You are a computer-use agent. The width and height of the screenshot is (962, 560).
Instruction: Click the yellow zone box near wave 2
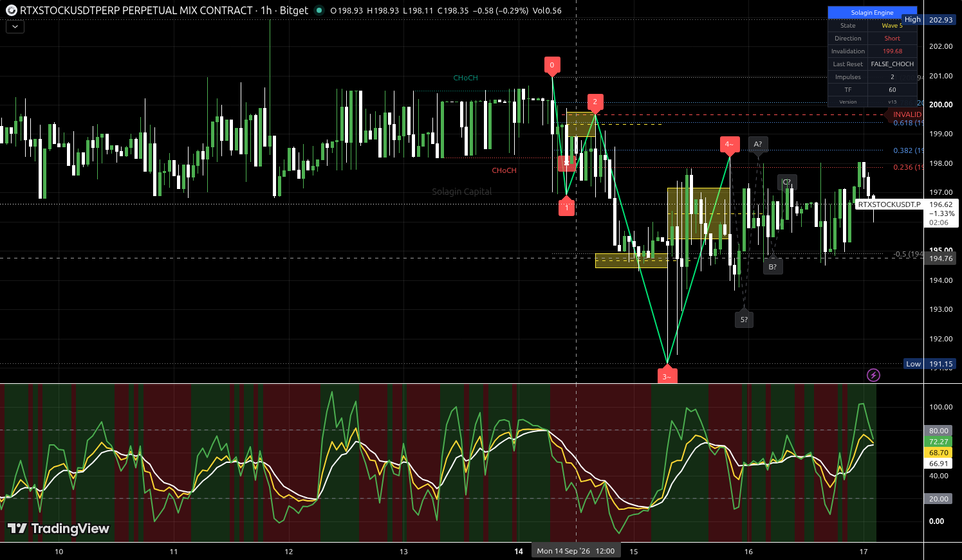pyautogui.click(x=580, y=124)
